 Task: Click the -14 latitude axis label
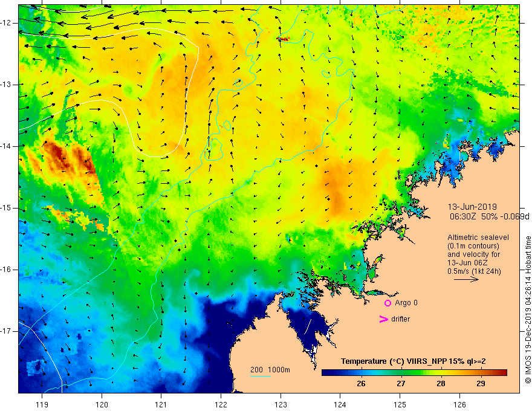click(7, 146)
